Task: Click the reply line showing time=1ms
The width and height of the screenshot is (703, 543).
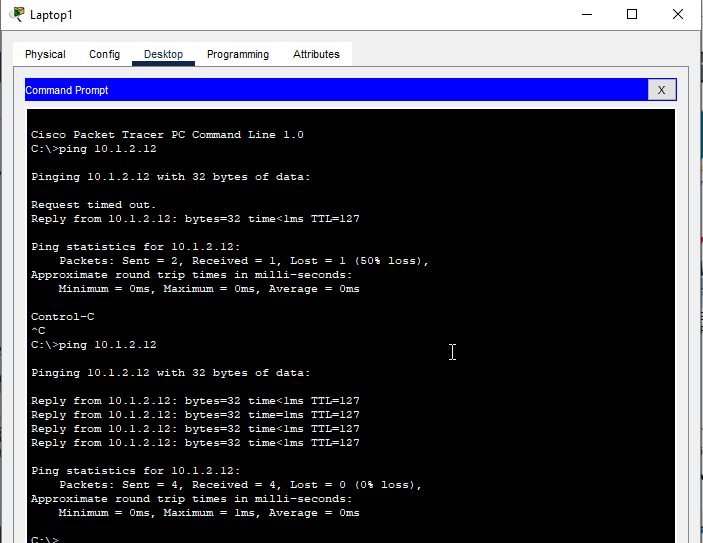Action: click(x=195, y=415)
